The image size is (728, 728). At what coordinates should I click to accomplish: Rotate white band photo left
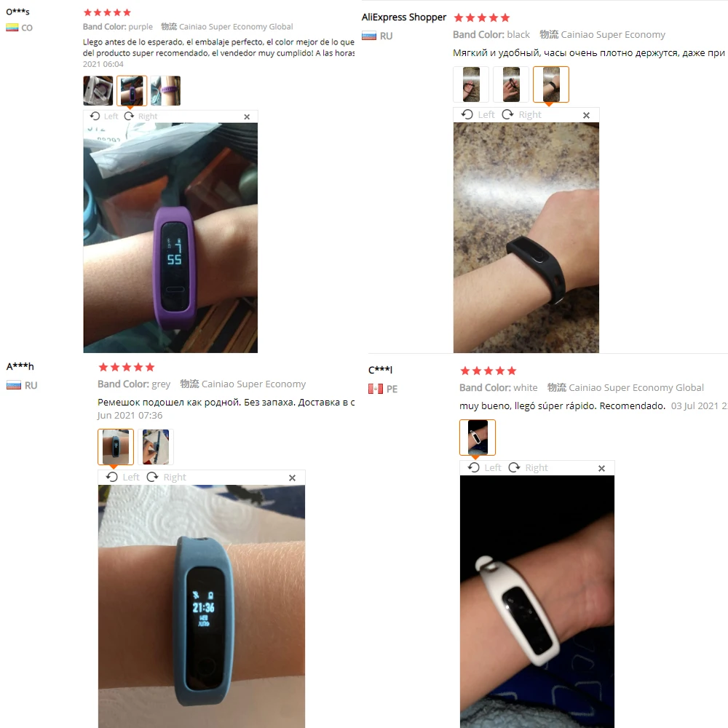pyautogui.click(x=484, y=467)
